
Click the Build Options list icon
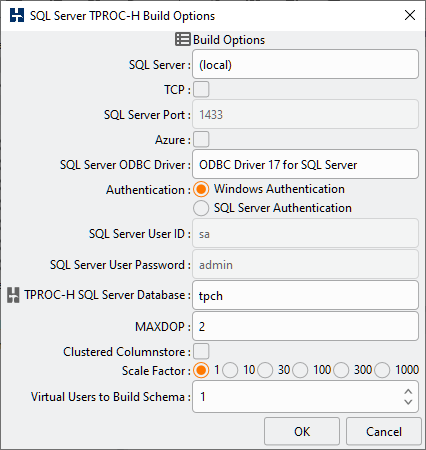coord(183,39)
